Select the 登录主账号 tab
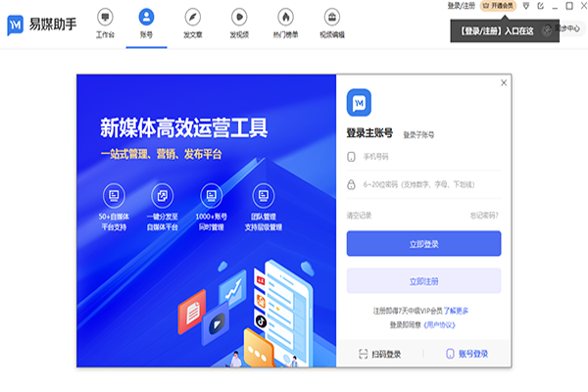The height and width of the screenshot is (392, 588). point(369,133)
